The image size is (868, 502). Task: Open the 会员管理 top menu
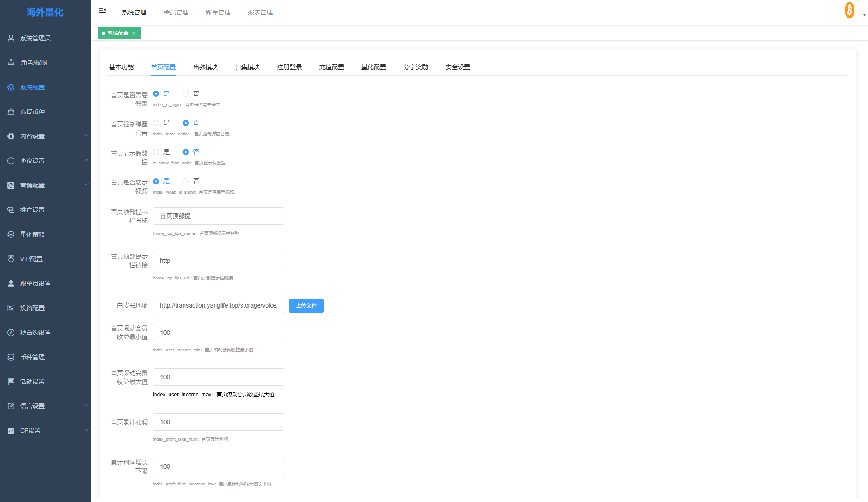click(176, 12)
